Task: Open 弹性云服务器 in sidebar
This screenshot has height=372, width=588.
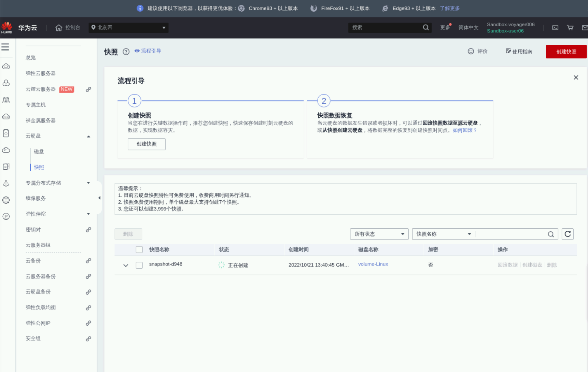Action: click(41, 73)
